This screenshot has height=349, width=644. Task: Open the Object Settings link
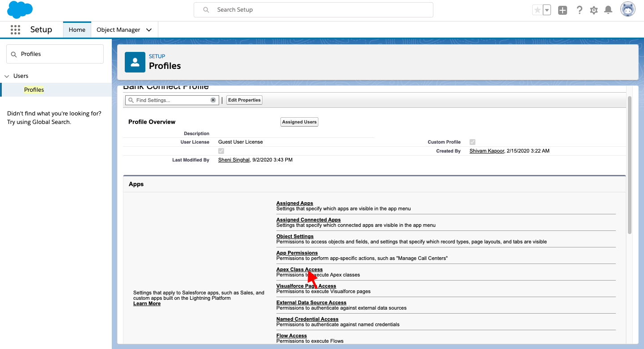click(295, 236)
